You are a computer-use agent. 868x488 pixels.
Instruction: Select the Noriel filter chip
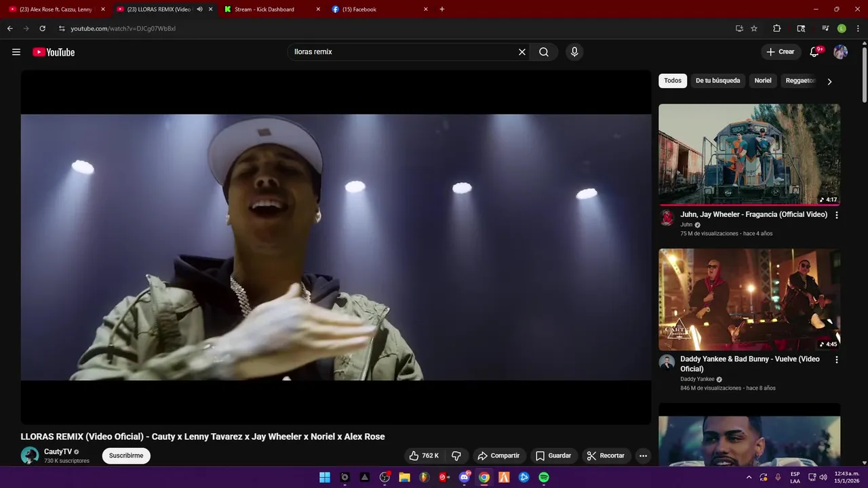coord(763,81)
